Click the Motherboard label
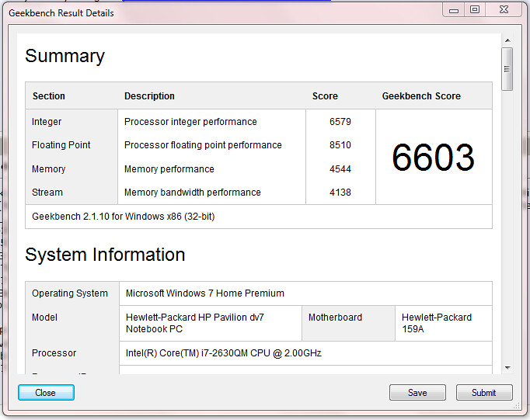Image resolution: width=530 pixels, height=420 pixels. 335,318
